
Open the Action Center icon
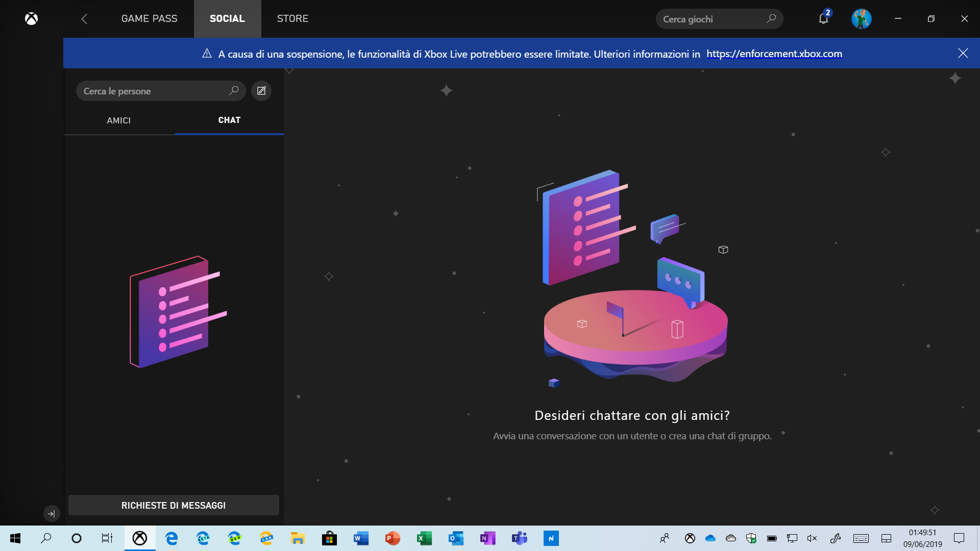[x=959, y=538]
